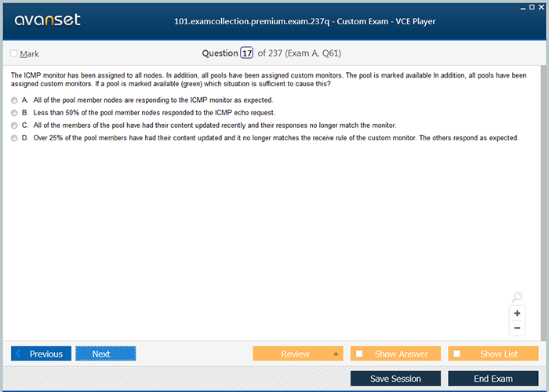The height and width of the screenshot is (392, 549).
Task: Choose answer B about less than 50%
Action: pos(14,113)
